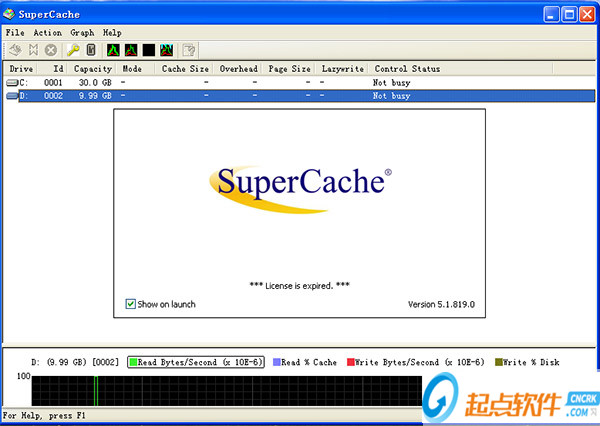Image resolution: width=600 pixels, height=426 pixels.
Task: Click the 0002 Id cell
Action: coord(53,96)
